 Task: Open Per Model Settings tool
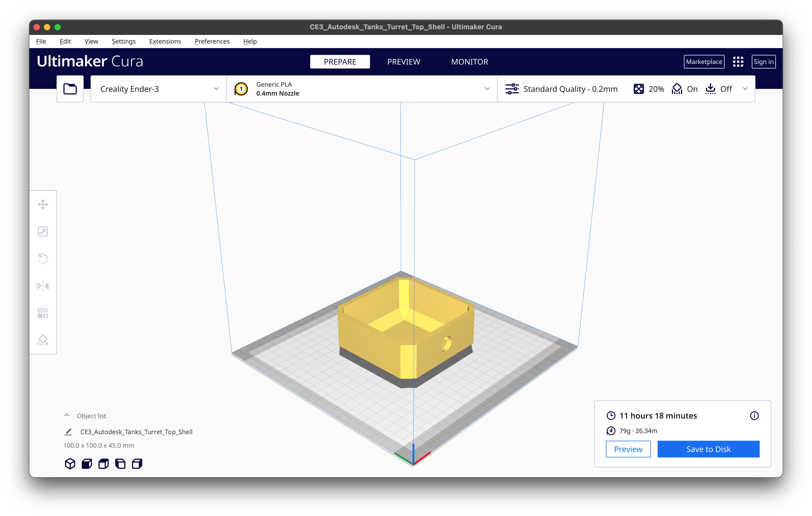click(x=43, y=313)
